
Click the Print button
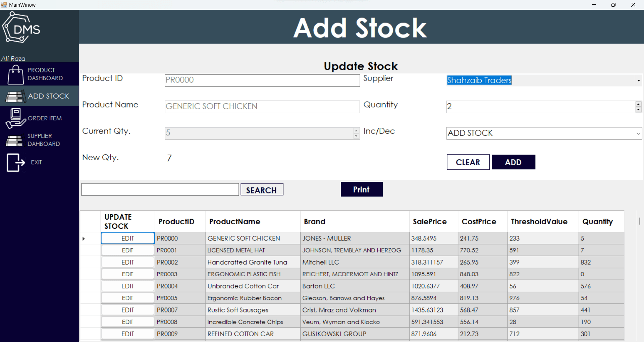(x=361, y=189)
